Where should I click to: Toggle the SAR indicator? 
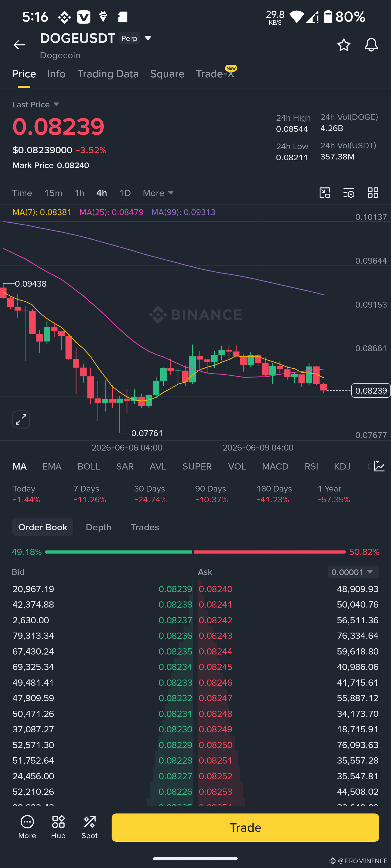tap(125, 466)
